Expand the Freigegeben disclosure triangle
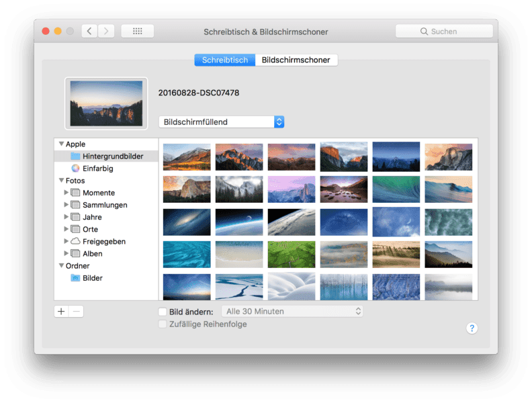The height and width of the screenshot is (403, 532). coord(66,241)
